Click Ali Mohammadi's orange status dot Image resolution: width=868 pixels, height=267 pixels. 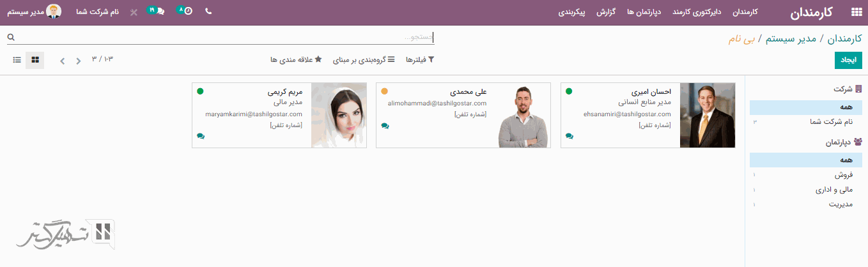[385, 91]
